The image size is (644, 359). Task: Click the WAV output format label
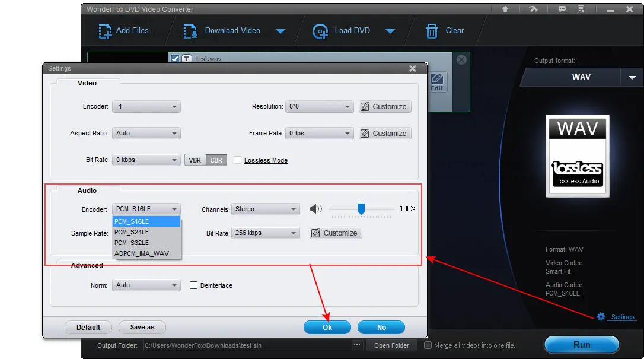click(581, 77)
